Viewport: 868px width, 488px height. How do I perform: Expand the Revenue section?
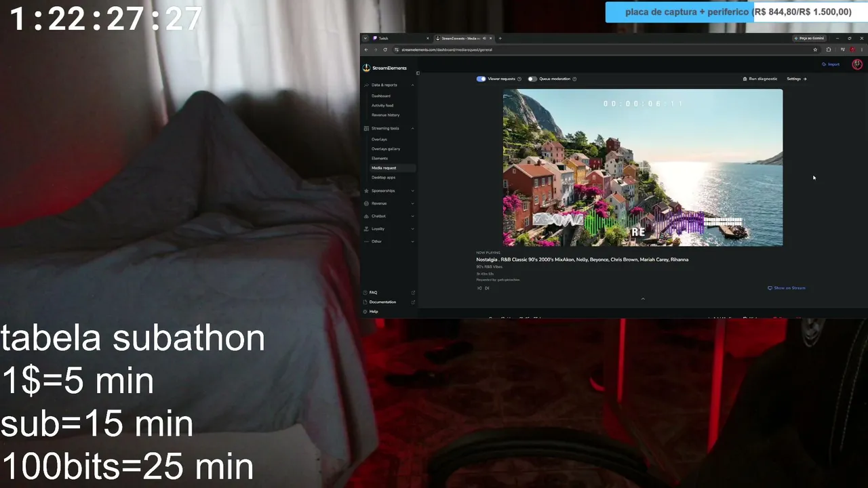[x=413, y=203]
